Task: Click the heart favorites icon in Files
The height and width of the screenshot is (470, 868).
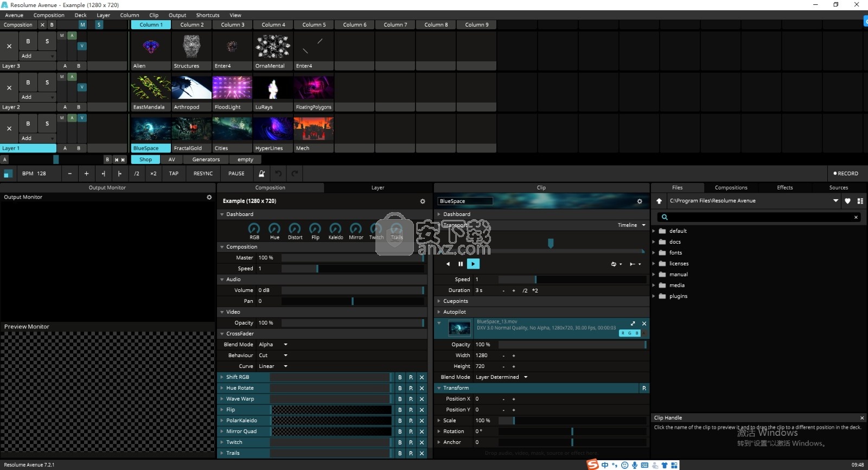Action: (x=847, y=201)
